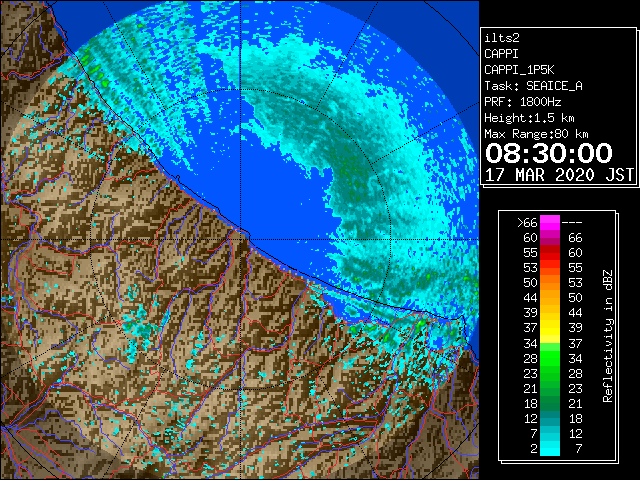Click the '2' lowest legend value
Screen dimensions: 640x480
(533, 448)
